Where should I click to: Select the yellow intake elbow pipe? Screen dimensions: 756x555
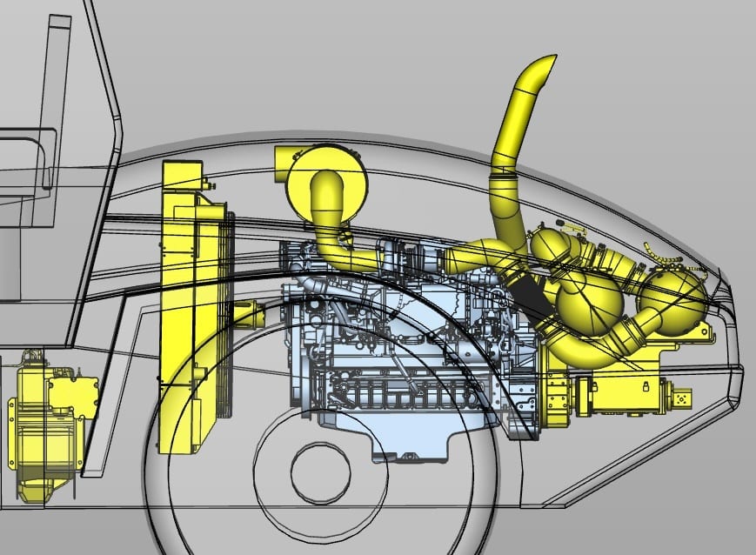(333, 235)
